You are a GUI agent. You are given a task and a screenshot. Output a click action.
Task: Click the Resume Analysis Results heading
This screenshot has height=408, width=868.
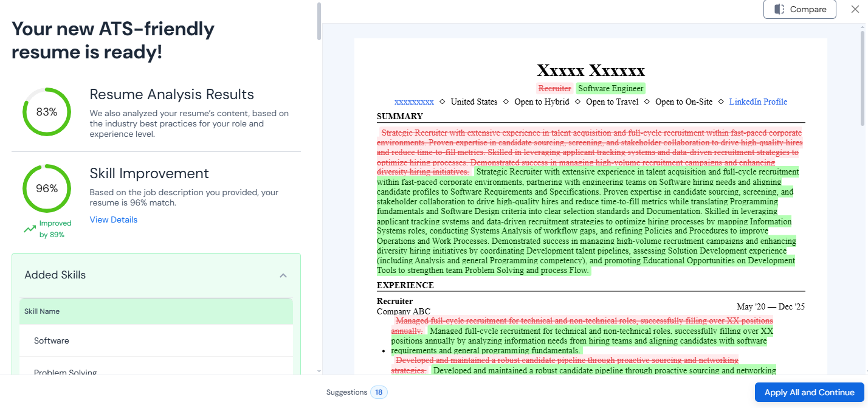click(172, 94)
